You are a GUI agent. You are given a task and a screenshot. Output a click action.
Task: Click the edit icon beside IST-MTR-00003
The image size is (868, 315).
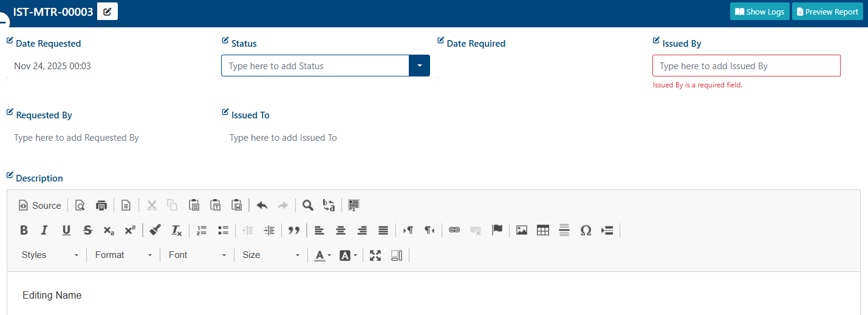coord(108,12)
